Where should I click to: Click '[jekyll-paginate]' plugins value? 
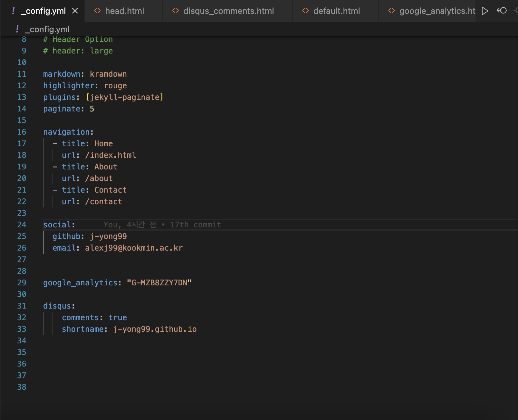(x=125, y=97)
